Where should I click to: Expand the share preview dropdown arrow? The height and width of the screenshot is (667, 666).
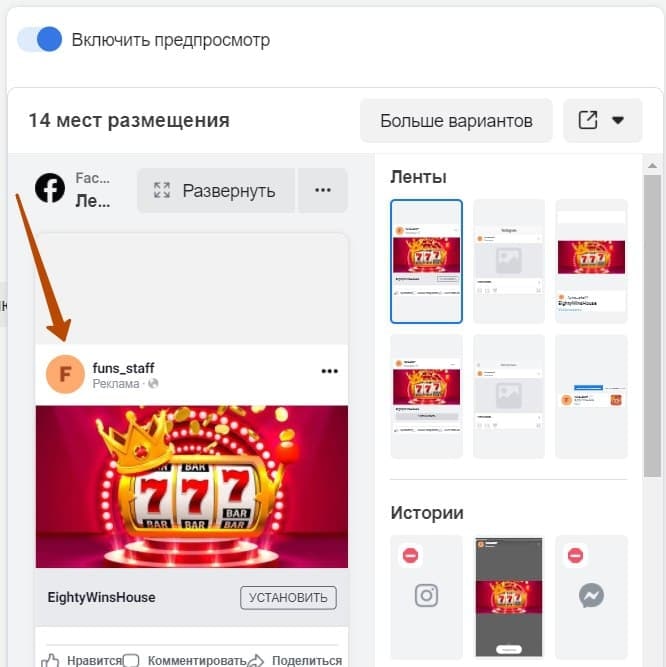(x=618, y=120)
